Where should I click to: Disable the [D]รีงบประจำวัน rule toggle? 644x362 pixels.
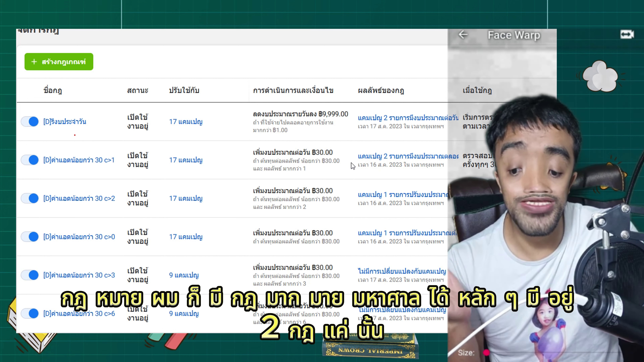point(30,122)
